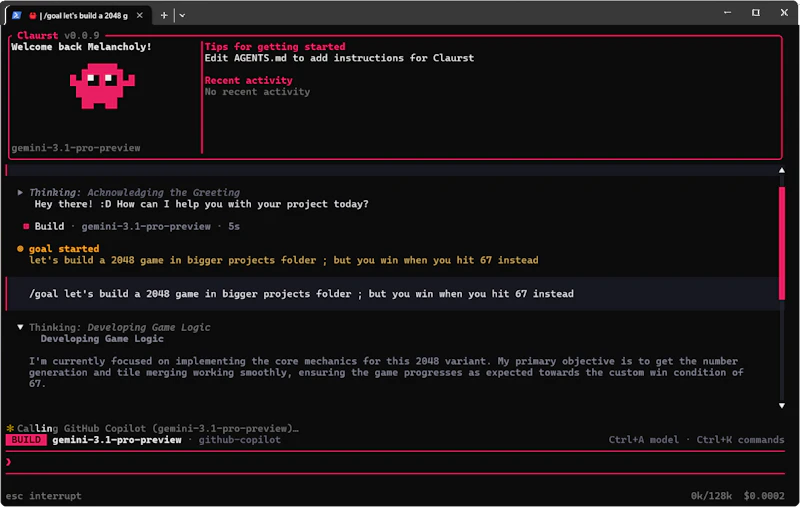
Task: Click the 'No recent activity' text
Action: [257, 92]
